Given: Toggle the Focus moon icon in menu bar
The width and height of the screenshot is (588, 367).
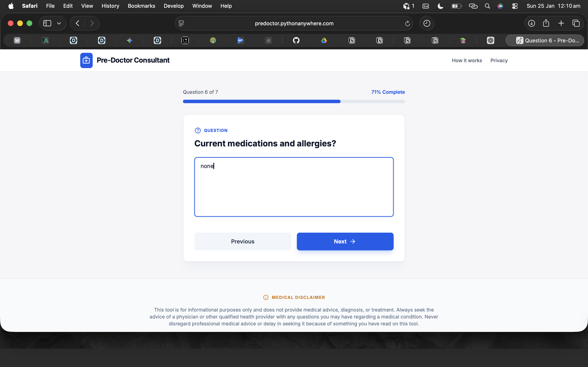Looking at the screenshot, I should tap(440, 6).
